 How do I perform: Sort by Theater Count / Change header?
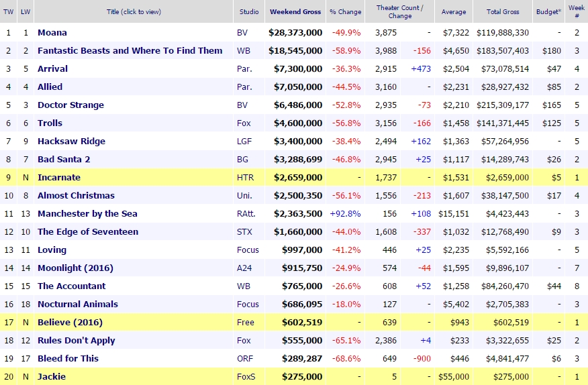click(x=400, y=11)
